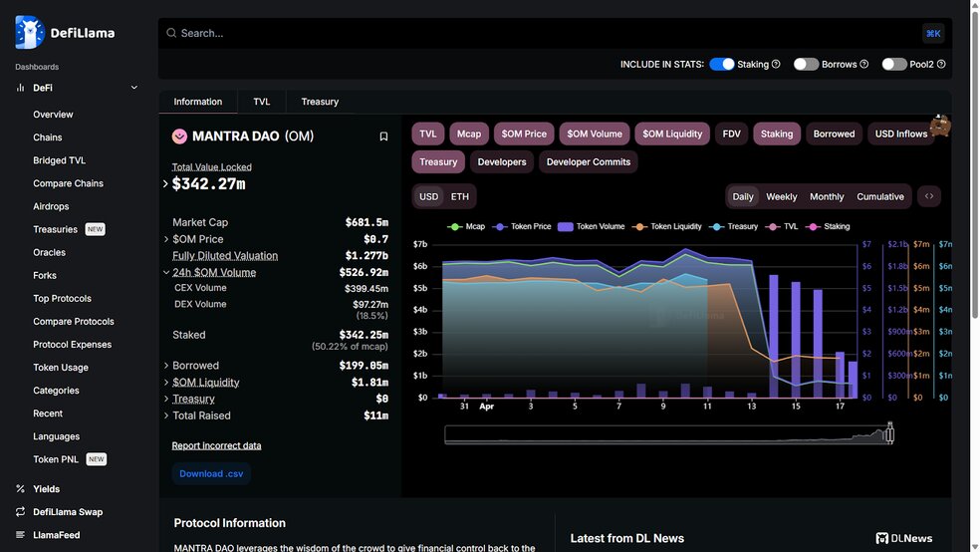Disable the Staking stats toggle
The height and width of the screenshot is (552, 980).
(722, 64)
